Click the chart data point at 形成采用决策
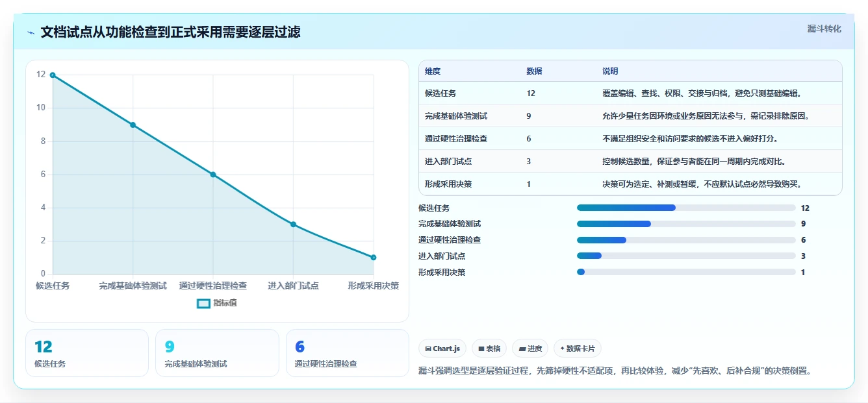This screenshot has height=403, width=868. [x=374, y=258]
